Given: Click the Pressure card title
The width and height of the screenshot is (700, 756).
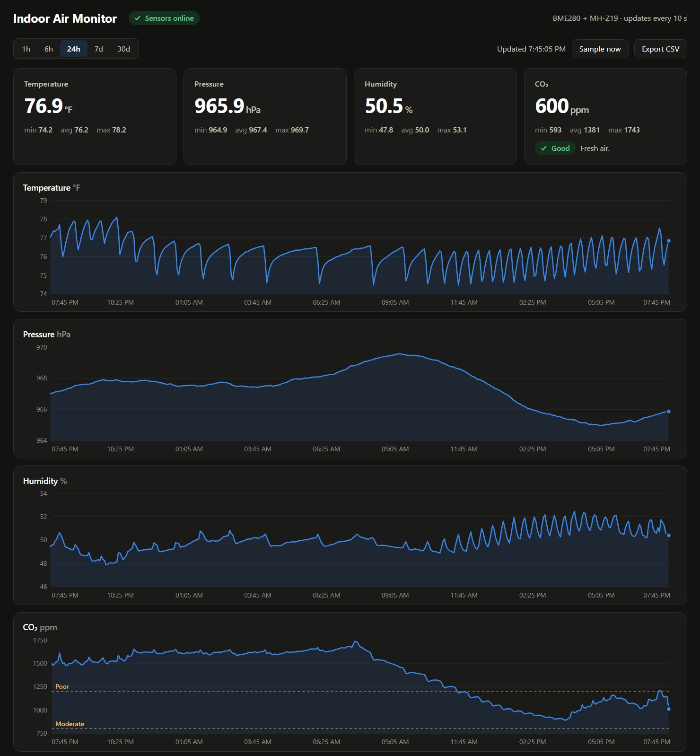Looking at the screenshot, I should (x=209, y=84).
